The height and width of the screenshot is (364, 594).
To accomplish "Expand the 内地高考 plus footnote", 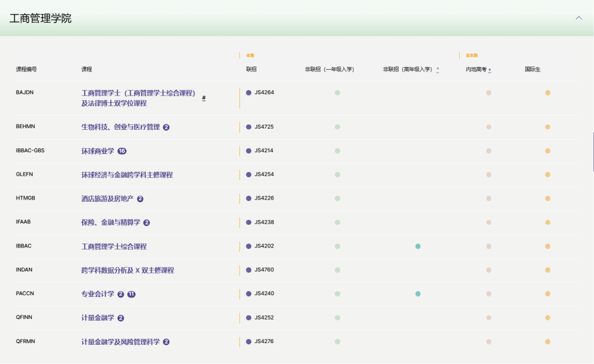I will pos(490,70).
